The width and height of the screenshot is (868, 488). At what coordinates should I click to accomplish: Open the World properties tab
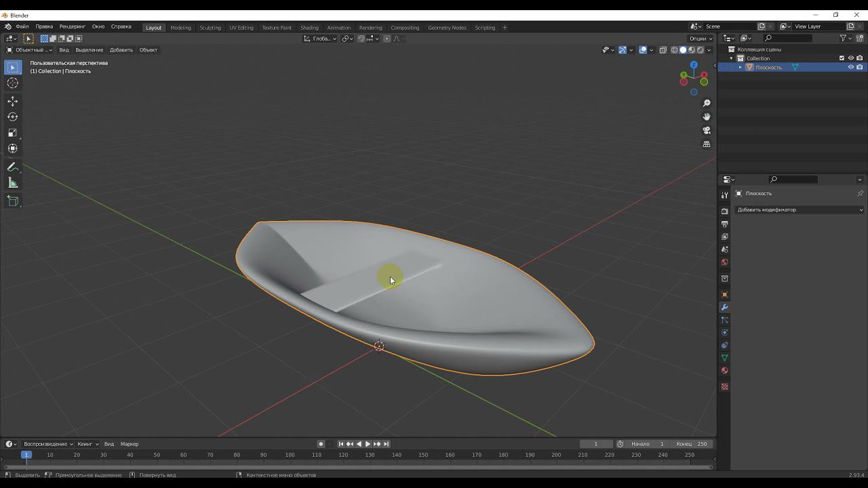pyautogui.click(x=724, y=262)
